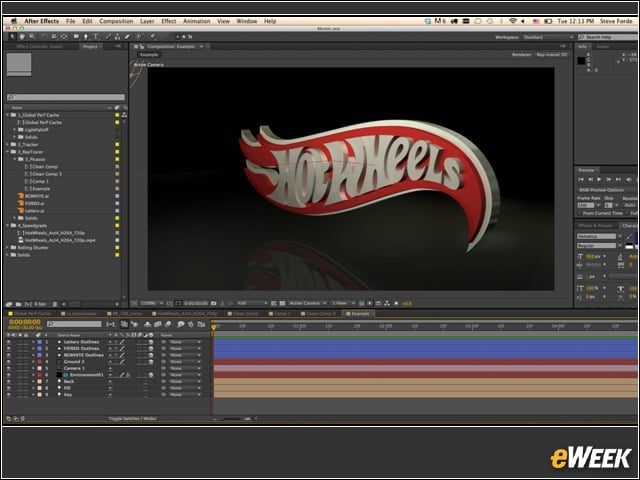
Task: Open the Workspace Standard dropdown
Action: (x=548, y=37)
